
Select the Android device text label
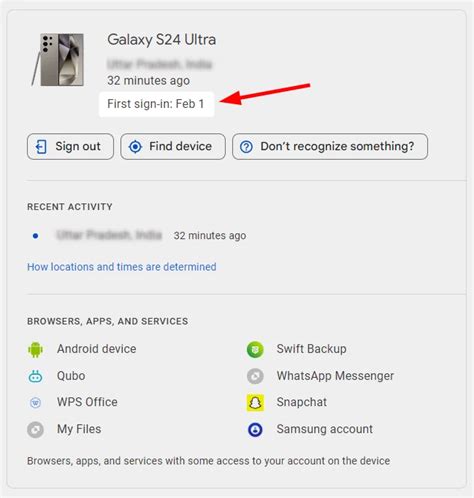[x=97, y=349]
